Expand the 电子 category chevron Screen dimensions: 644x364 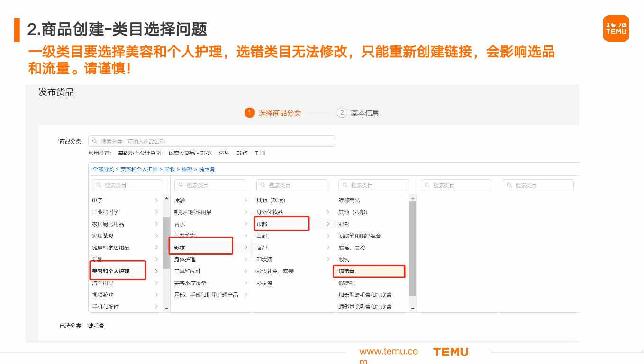[156, 200]
